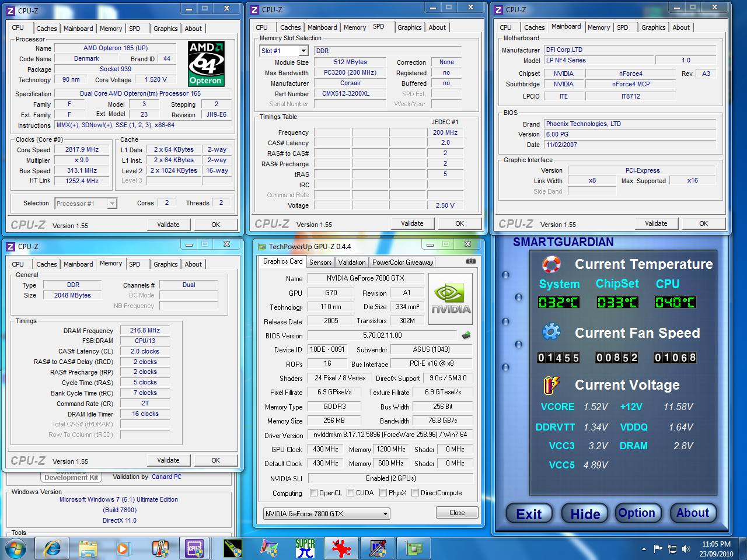Click the SmartGuardian Hide button
747x560 pixels.
point(585,514)
